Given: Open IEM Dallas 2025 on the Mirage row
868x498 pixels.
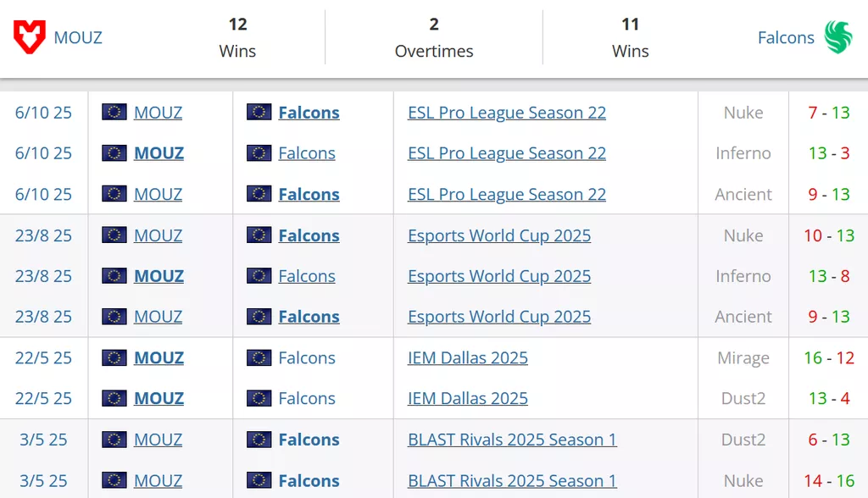Looking at the screenshot, I should pyautogui.click(x=468, y=357).
